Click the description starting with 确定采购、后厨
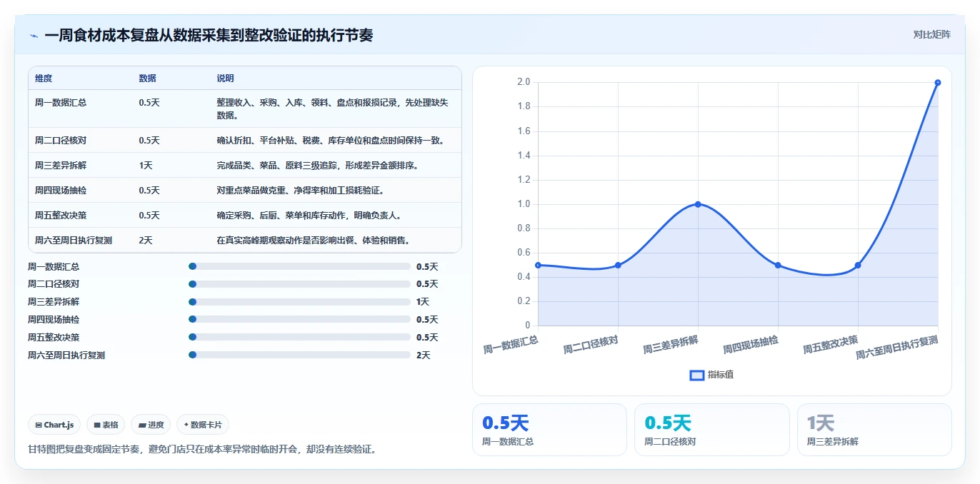980x484 pixels. [309, 216]
